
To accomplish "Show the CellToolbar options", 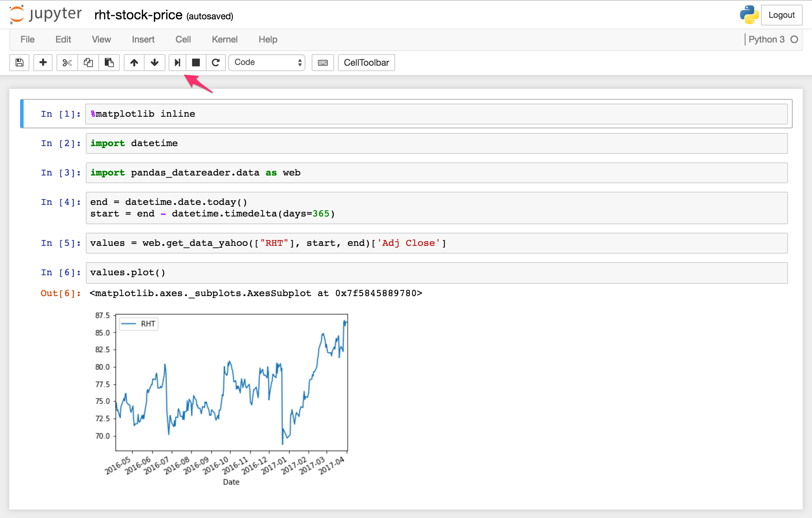I will (x=366, y=62).
